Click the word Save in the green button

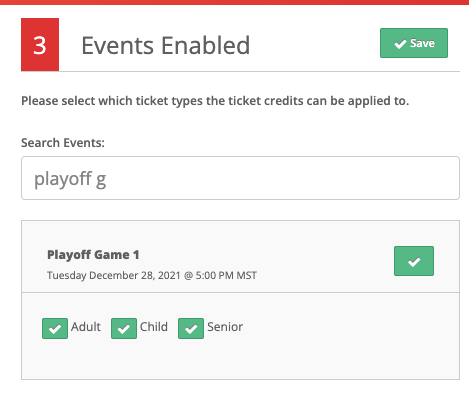[x=422, y=43]
